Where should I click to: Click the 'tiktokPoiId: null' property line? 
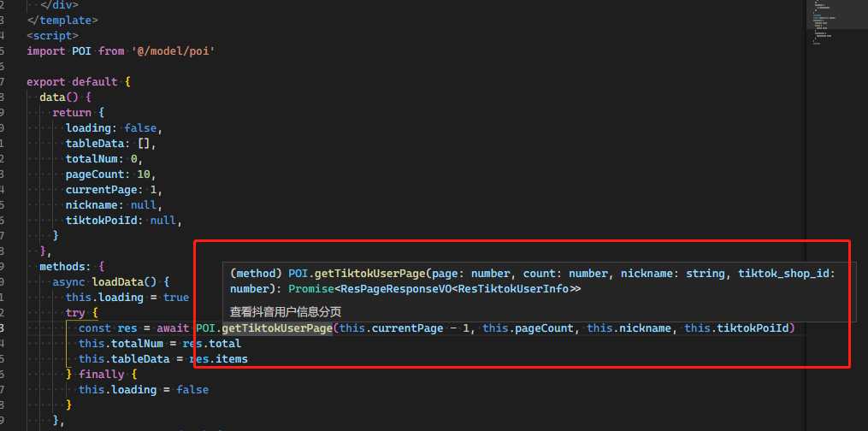pyautogui.click(x=125, y=220)
